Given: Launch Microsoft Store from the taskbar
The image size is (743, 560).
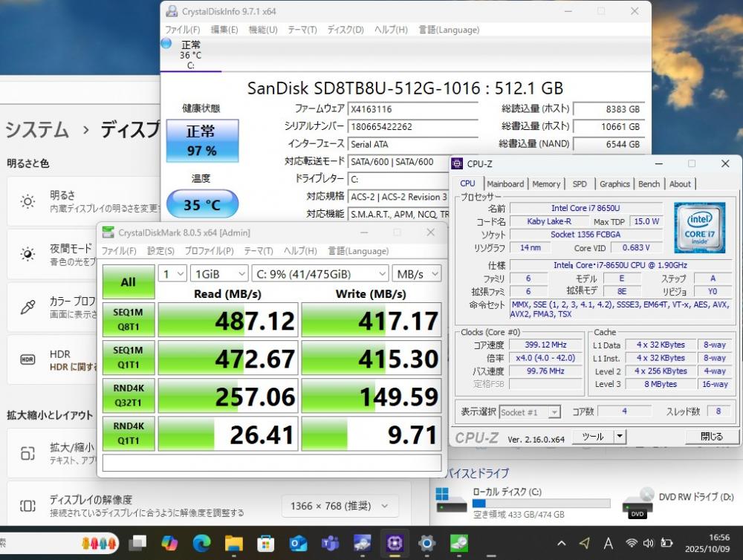Looking at the screenshot, I should (x=266, y=544).
